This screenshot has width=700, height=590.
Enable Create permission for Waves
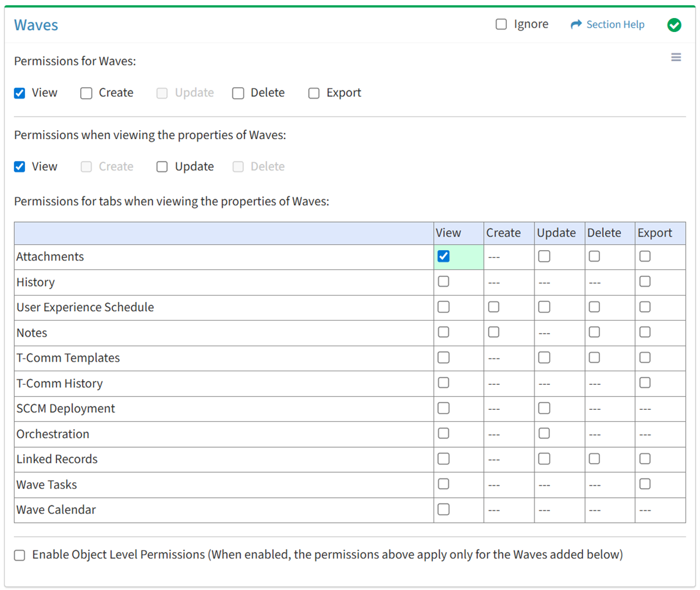(x=87, y=93)
